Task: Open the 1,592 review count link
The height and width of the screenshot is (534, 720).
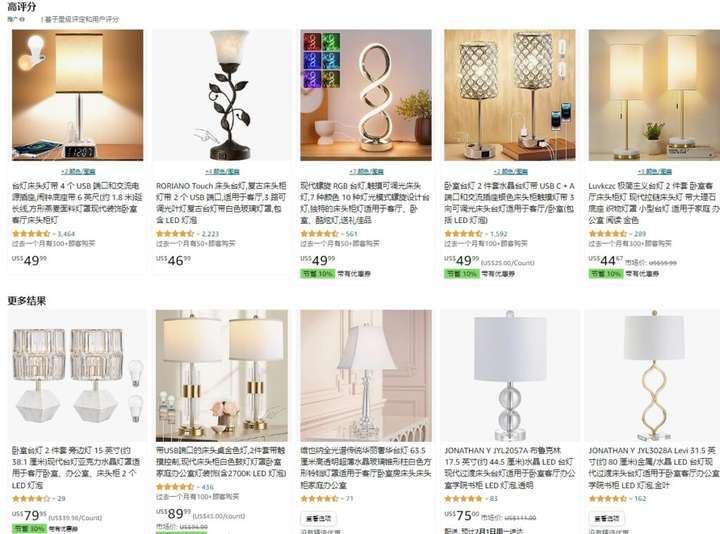Action: pos(499,234)
